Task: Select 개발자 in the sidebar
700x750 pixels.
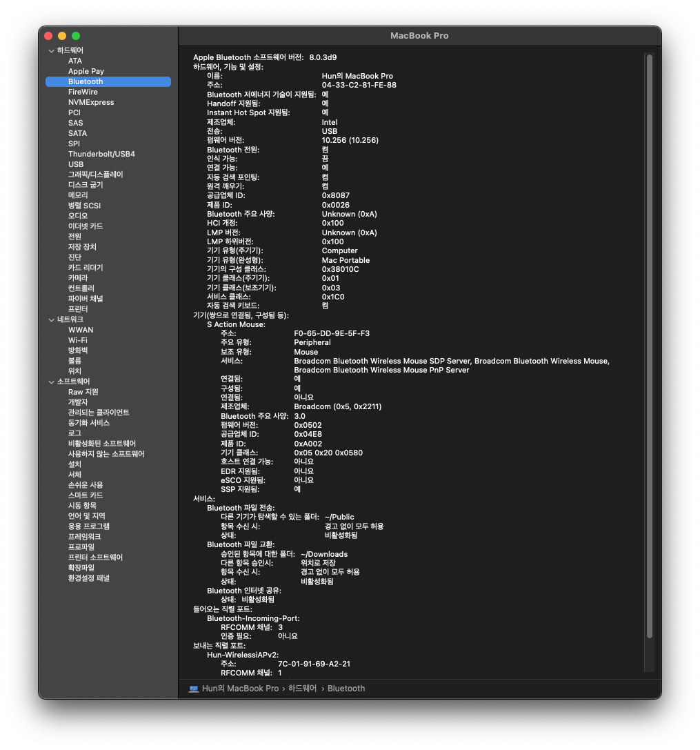Action: 78,402
